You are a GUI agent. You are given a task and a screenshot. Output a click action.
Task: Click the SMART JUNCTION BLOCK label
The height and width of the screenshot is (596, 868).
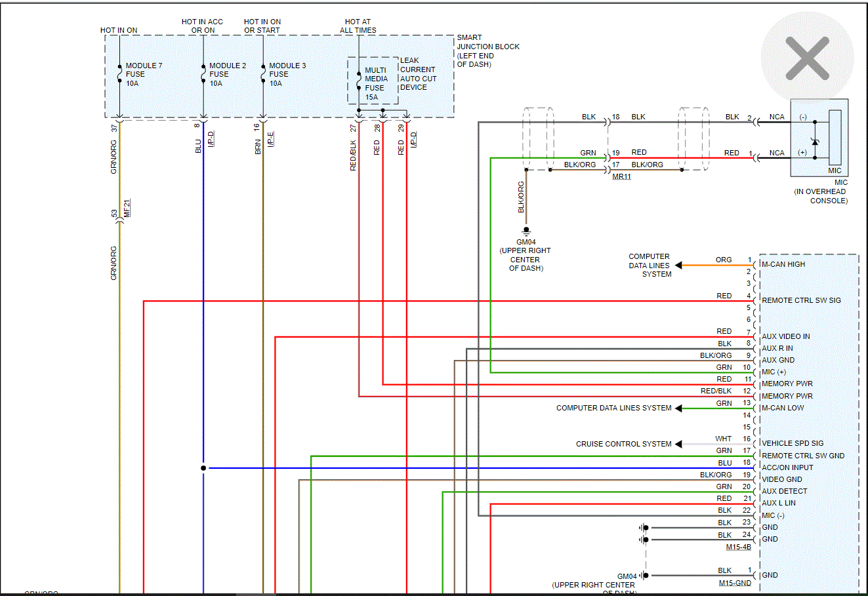pyautogui.click(x=488, y=51)
